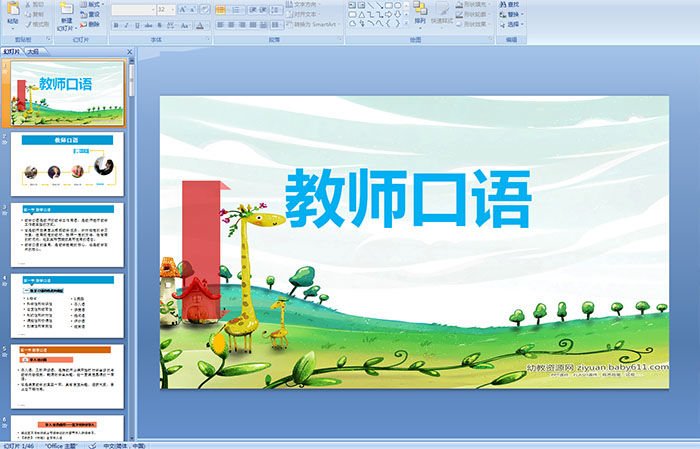Select the Format Painter brush
The width and height of the screenshot is (700, 449).
pyautogui.click(x=38, y=24)
